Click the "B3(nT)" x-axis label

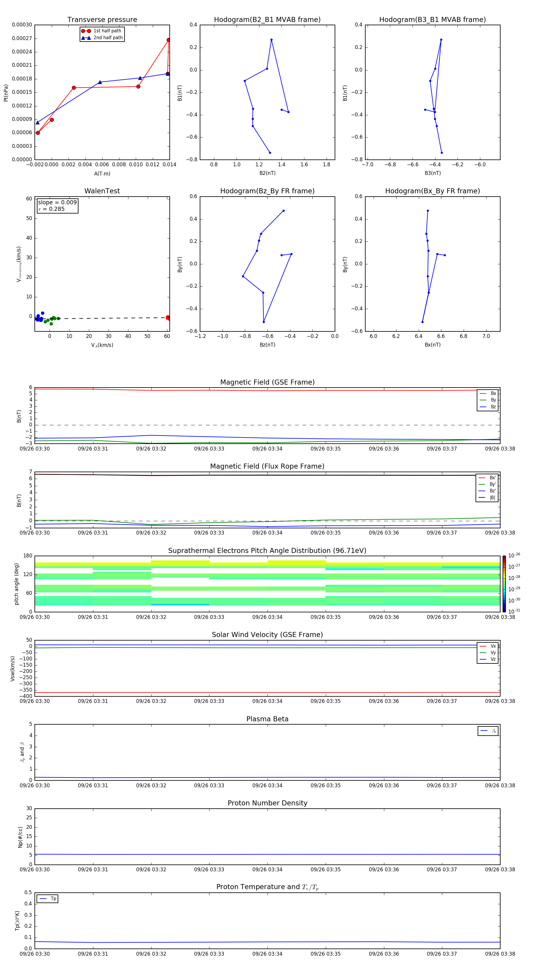pyautogui.click(x=432, y=173)
